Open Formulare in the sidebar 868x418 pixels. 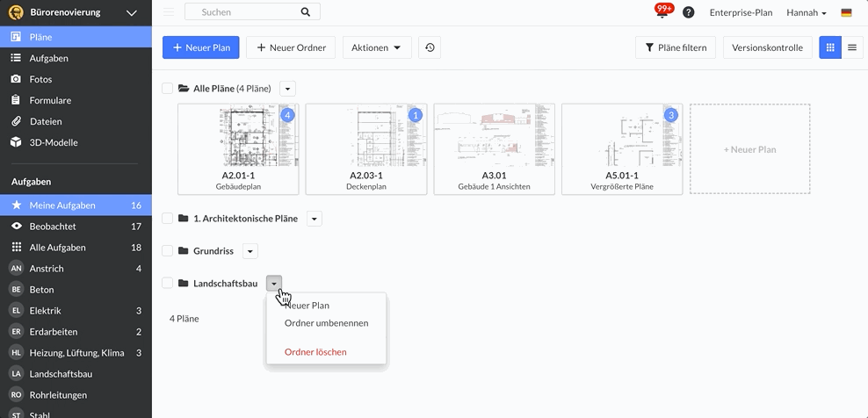pyautogui.click(x=76, y=100)
